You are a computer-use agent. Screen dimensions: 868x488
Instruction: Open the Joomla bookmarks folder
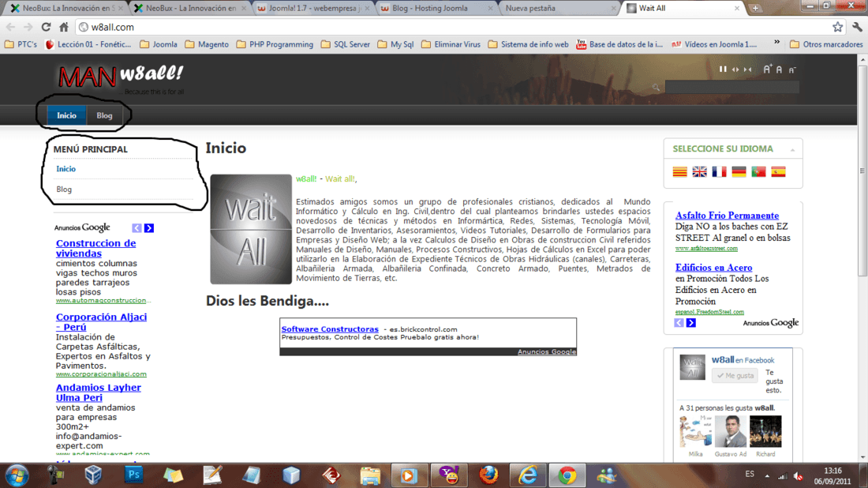tap(159, 44)
